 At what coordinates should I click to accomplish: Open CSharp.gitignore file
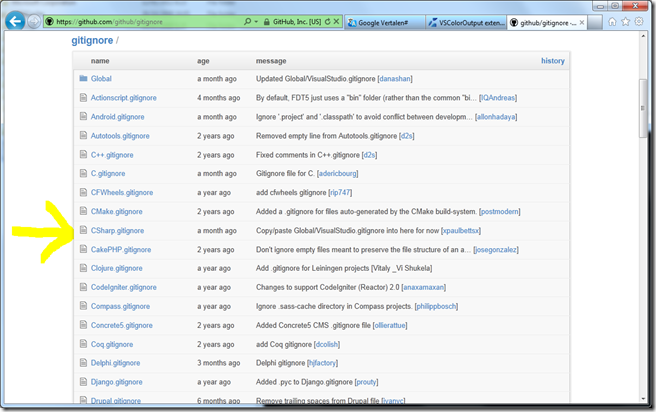[x=118, y=230]
